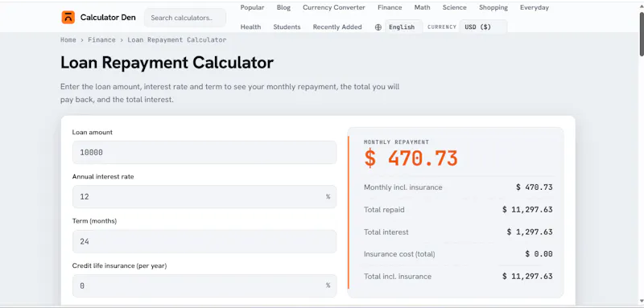Click the Insurance cost (total) label
This screenshot has height=308, width=644.
[x=399, y=254]
